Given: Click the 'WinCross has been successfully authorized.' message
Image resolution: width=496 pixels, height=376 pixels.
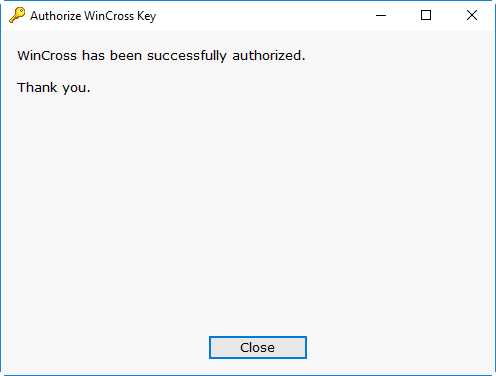Looking at the screenshot, I should [161, 55].
